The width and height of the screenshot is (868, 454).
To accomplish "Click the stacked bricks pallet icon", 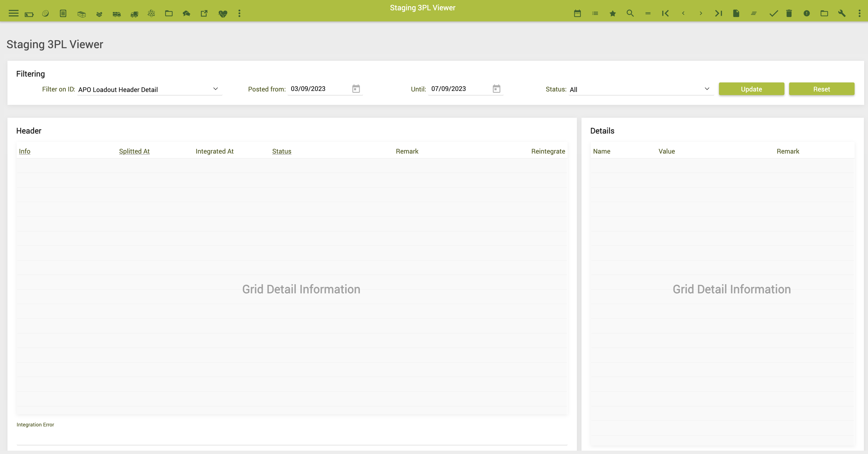I will coord(81,14).
